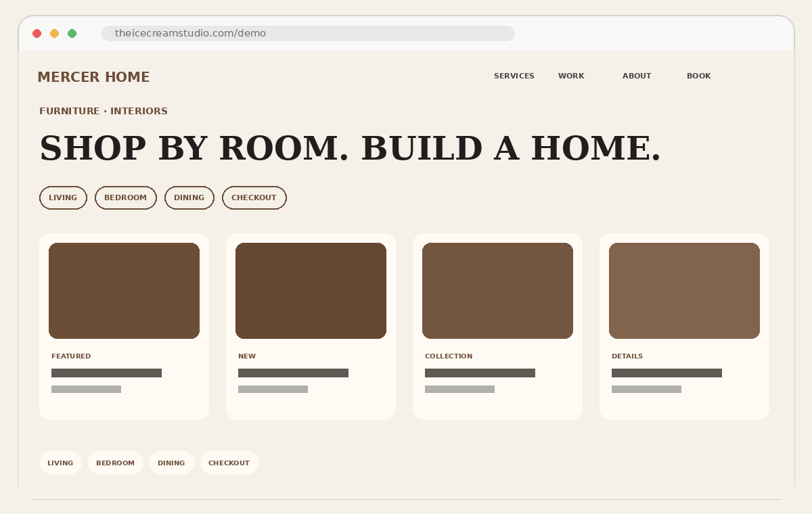Click the browser address bar

[x=308, y=33]
